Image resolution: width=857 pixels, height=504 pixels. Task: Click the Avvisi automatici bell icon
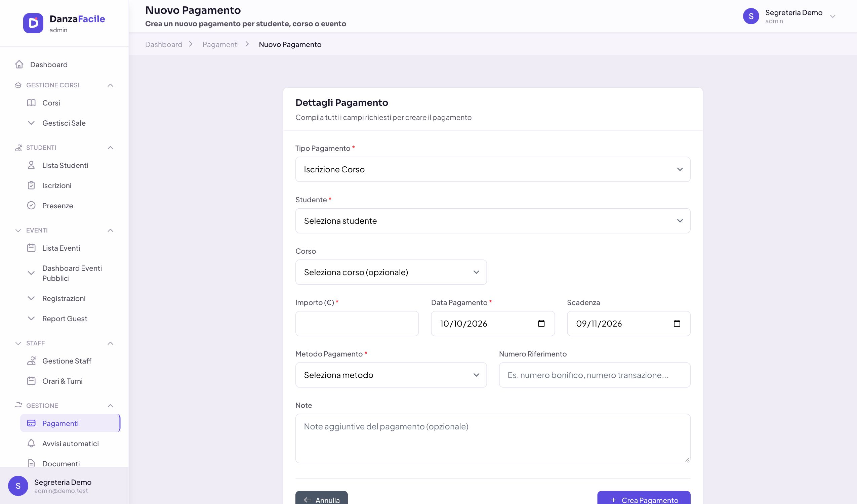point(31,444)
